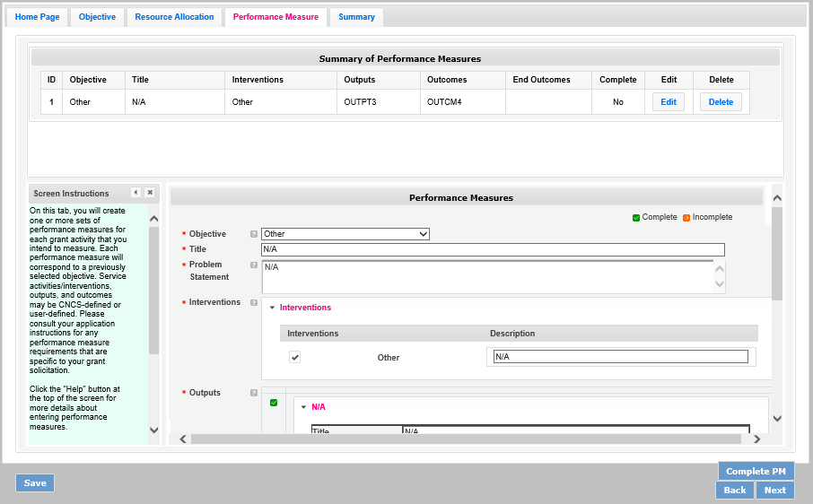Click the Edit button for measure 1

668,102
